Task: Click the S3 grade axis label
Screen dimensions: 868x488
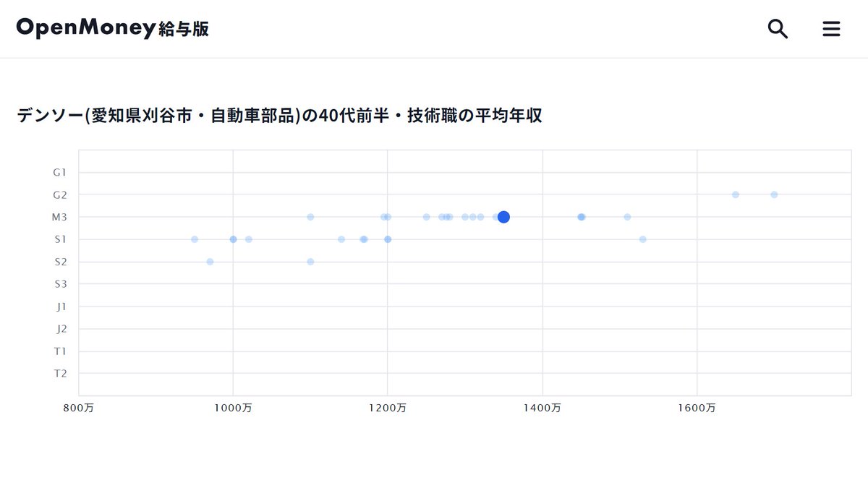Action: click(61, 284)
